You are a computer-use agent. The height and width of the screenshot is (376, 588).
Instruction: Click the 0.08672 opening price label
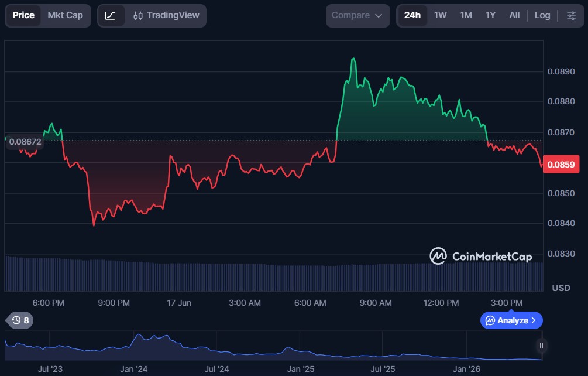tap(25, 142)
